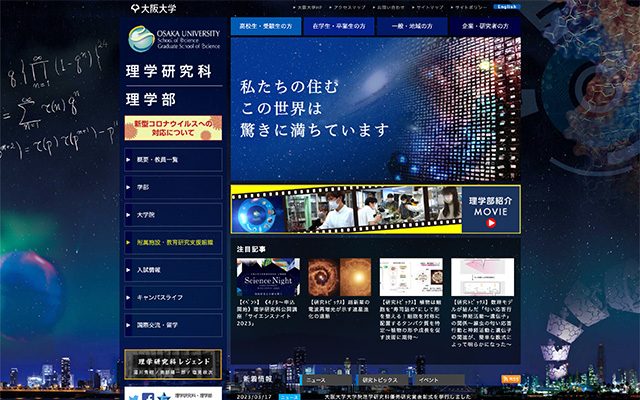Open the 国際交流・留学 menu item
This screenshot has width=640, height=400.
click(x=173, y=325)
